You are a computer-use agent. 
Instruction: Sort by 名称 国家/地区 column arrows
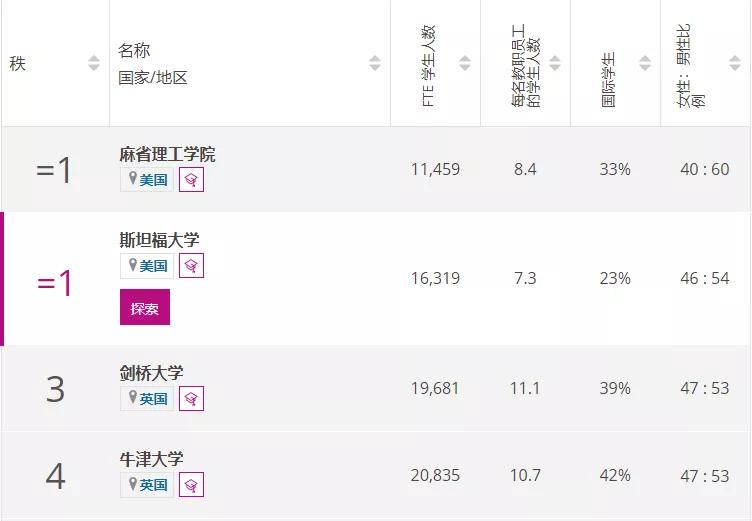coord(375,64)
